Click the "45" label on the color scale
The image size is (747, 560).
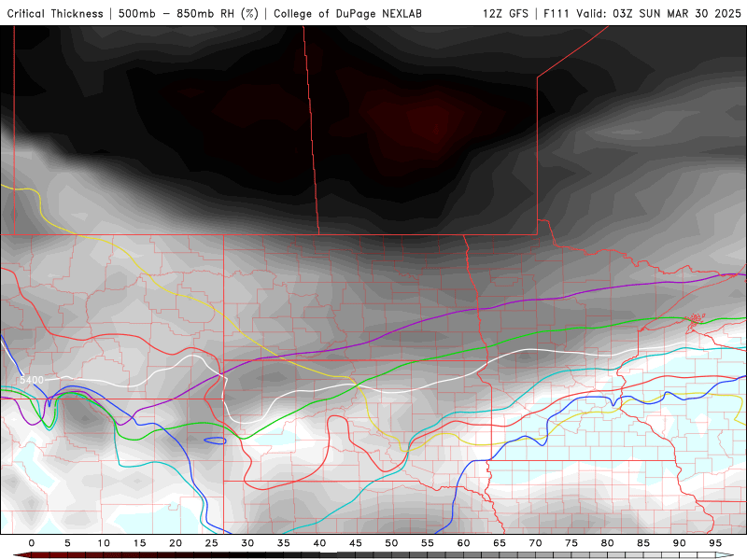356,543
